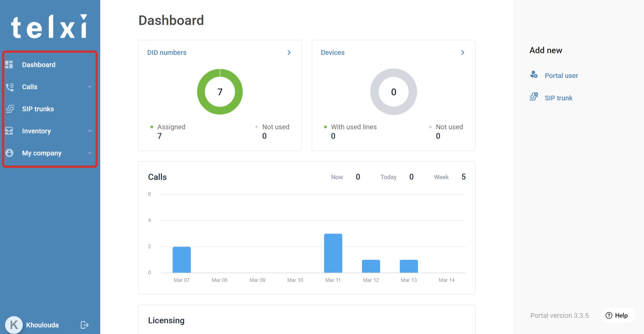This screenshot has height=334, width=644.
Task: Click the Devices link
Action: pyautogui.click(x=333, y=53)
